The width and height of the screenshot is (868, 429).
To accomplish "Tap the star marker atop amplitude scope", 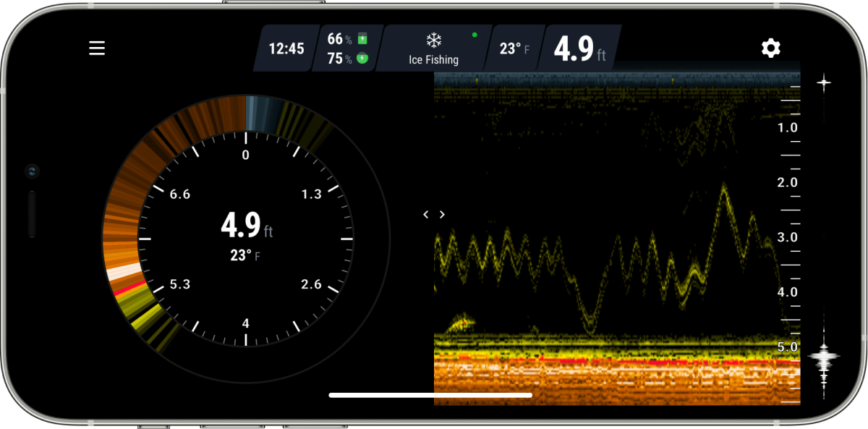I will click(823, 82).
